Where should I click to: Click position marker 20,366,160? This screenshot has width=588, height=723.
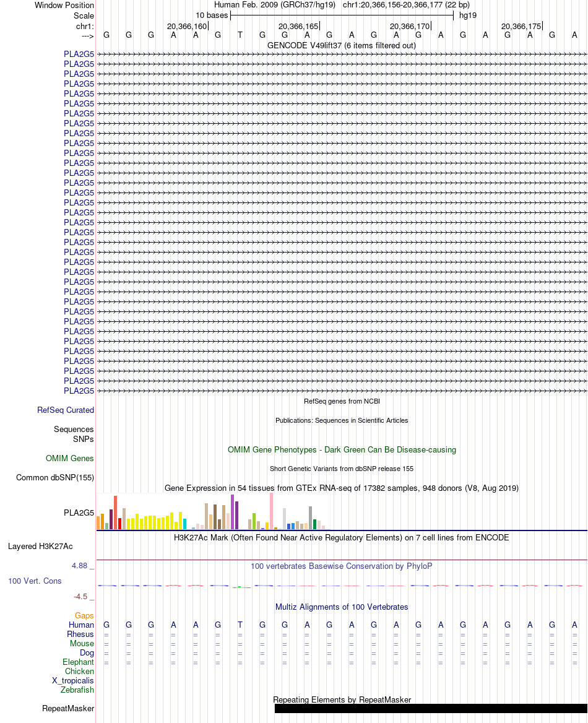187,26
